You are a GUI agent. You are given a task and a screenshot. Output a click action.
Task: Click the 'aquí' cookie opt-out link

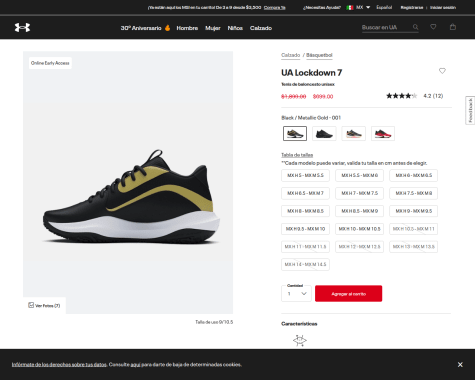(135, 364)
